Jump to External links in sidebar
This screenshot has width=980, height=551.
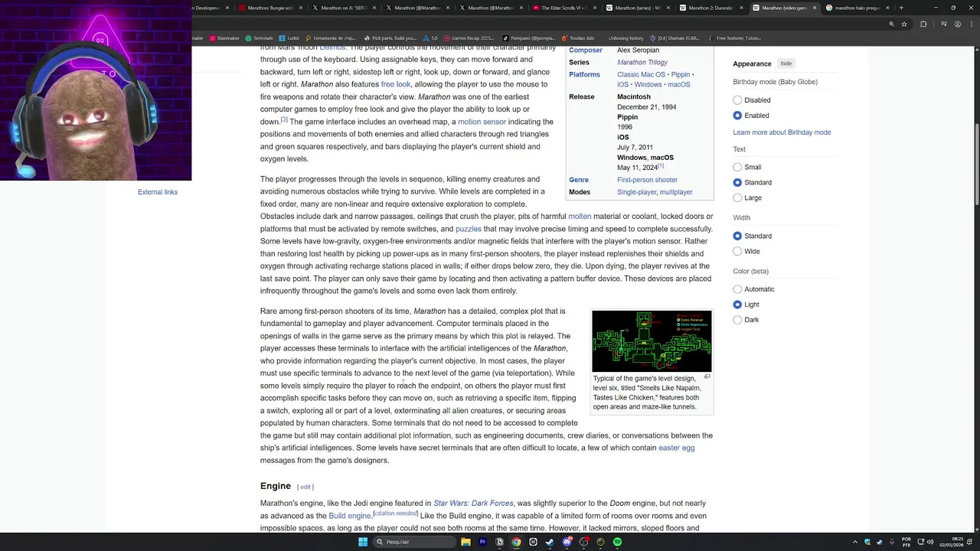click(158, 192)
